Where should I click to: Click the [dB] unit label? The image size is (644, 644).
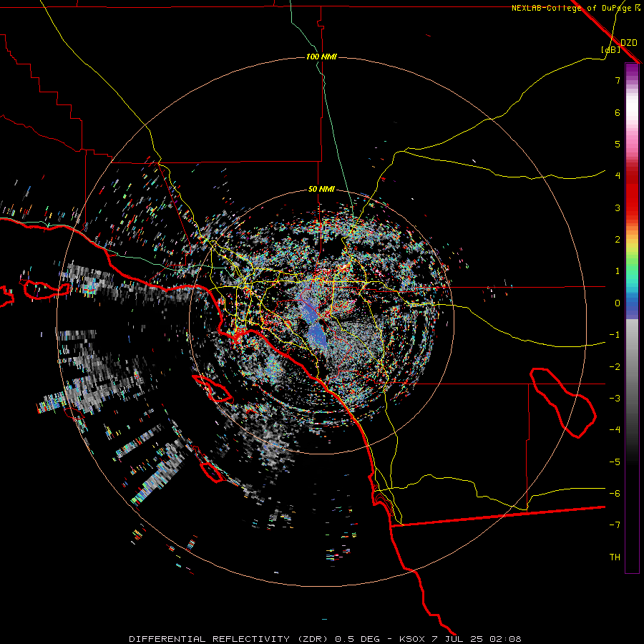pyautogui.click(x=611, y=49)
